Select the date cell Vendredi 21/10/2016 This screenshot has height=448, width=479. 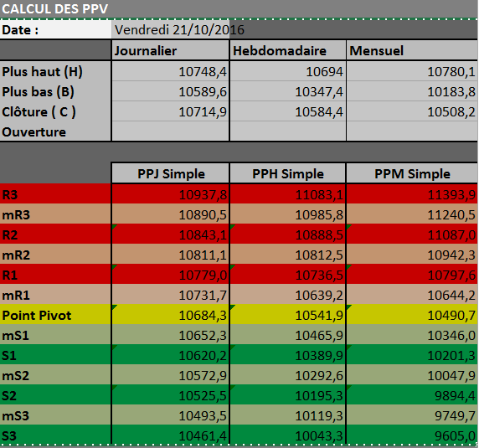click(171, 29)
